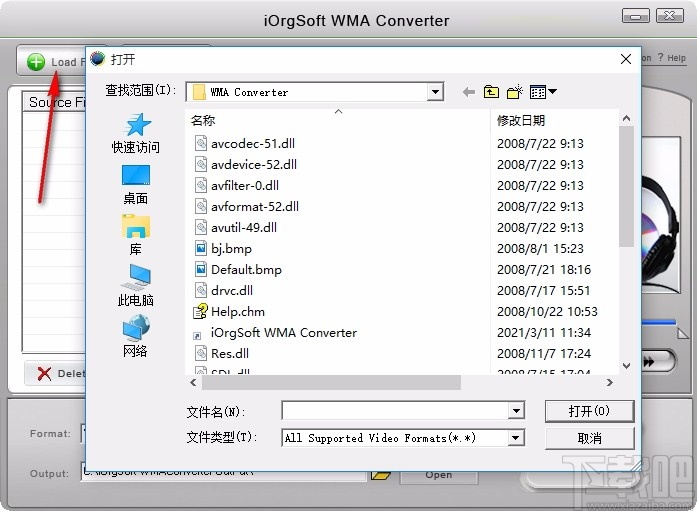697x511 pixels.
Task: Click vertical scrollbar down arrow
Action: [626, 366]
